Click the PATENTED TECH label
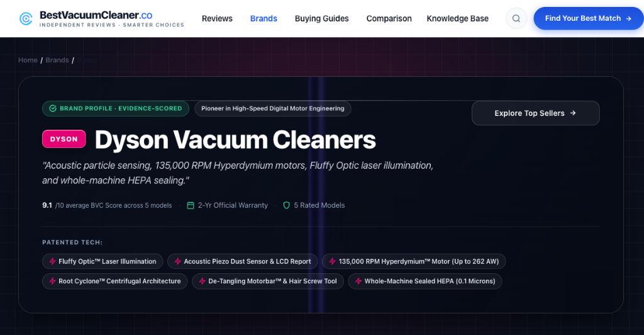Screen dimensions: 644x335 [x=72, y=242]
